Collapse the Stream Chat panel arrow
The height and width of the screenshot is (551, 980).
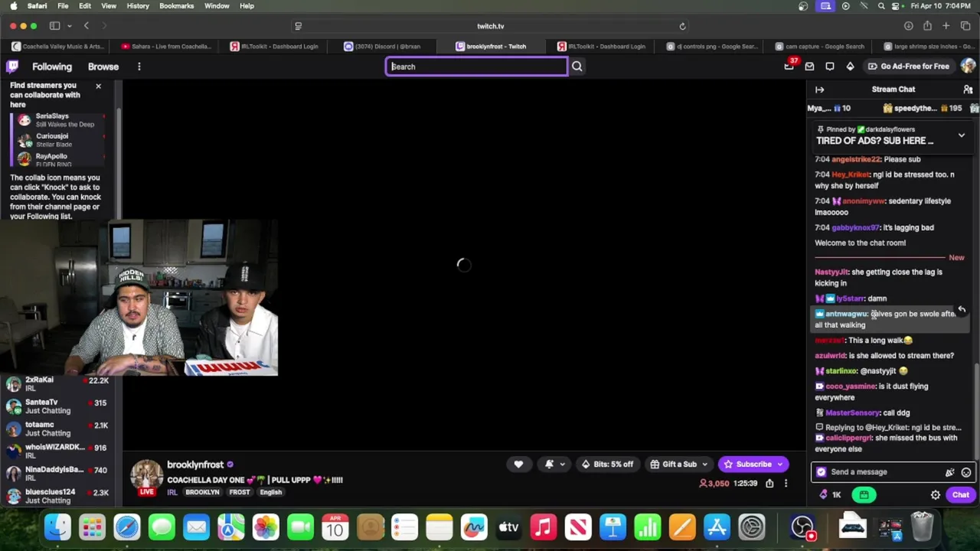click(x=820, y=90)
